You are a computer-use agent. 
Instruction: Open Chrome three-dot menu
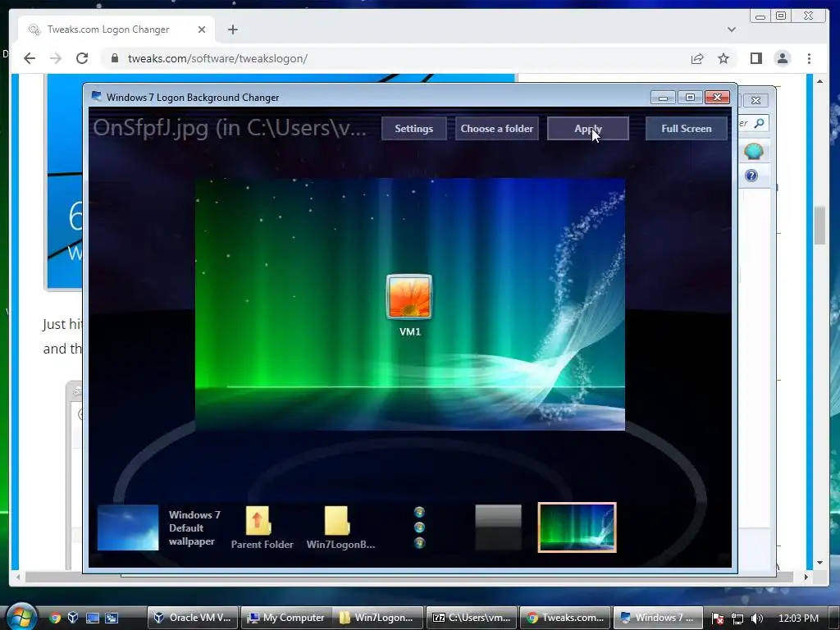809,58
